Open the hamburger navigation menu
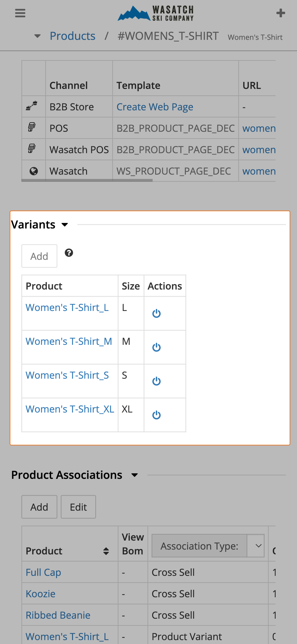This screenshot has height=644, width=297. coord(20,13)
